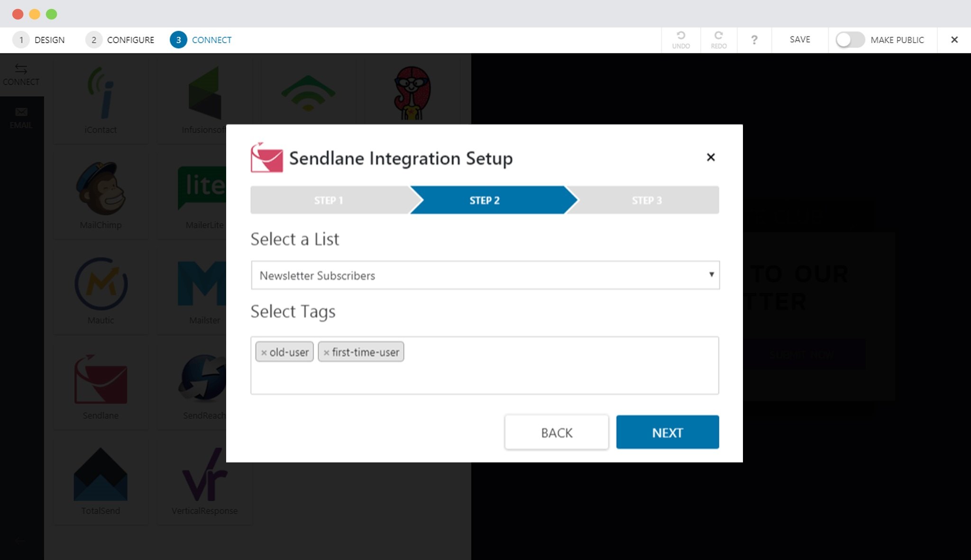The width and height of the screenshot is (971, 560).
Task: Select the VerticalResponse integration icon
Action: (x=205, y=475)
